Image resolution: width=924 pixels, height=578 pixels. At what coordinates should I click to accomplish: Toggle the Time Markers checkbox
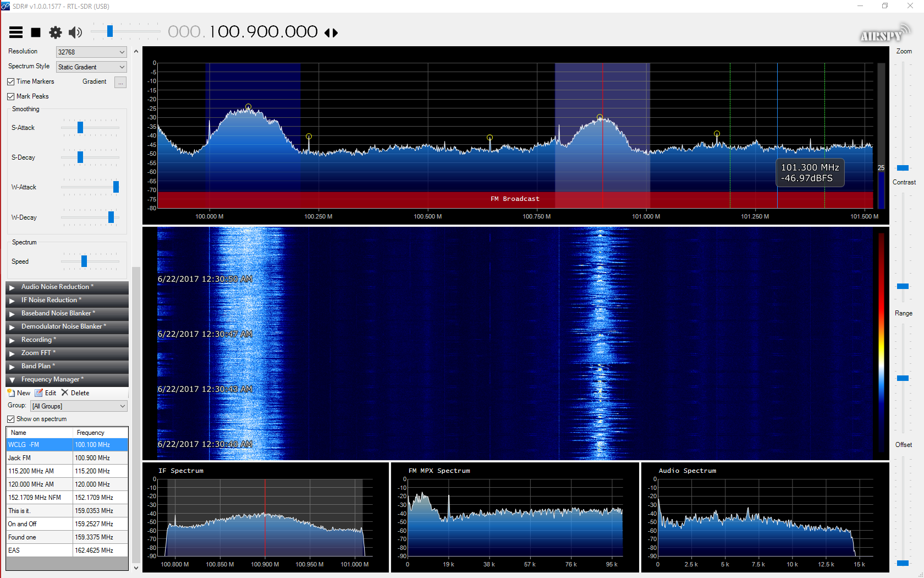click(11, 81)
